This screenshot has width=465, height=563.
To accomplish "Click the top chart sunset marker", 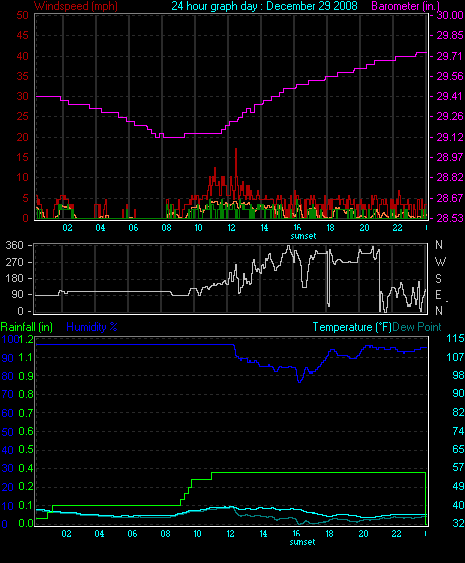I will click(x=303, y=236).
